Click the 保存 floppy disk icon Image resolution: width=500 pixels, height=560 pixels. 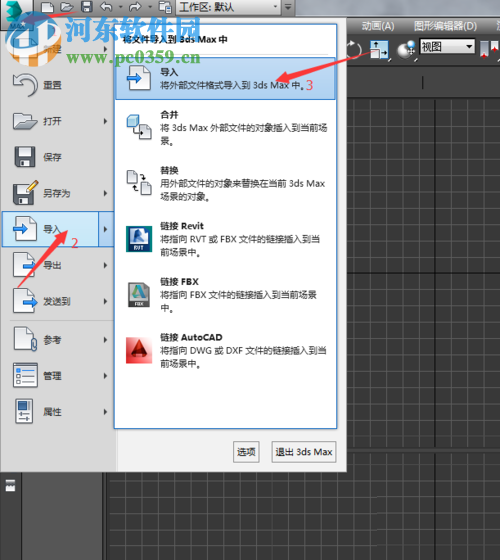click(x=25, y=157)
